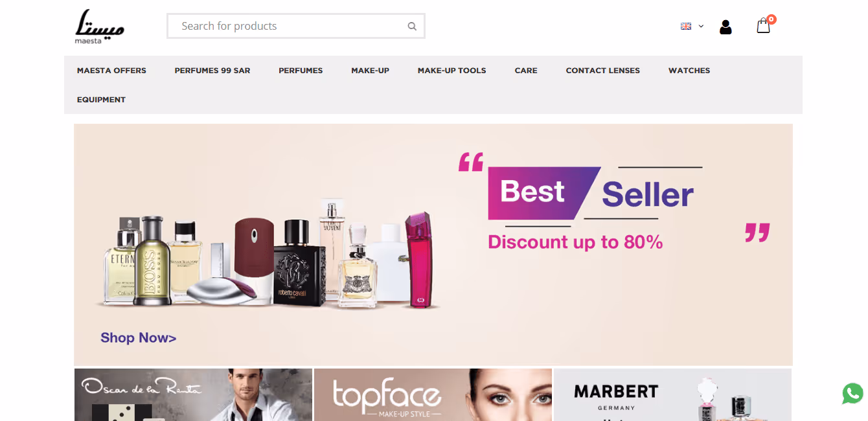Open the Topface make-up banner
868x421 pixels.
(433, 395)
